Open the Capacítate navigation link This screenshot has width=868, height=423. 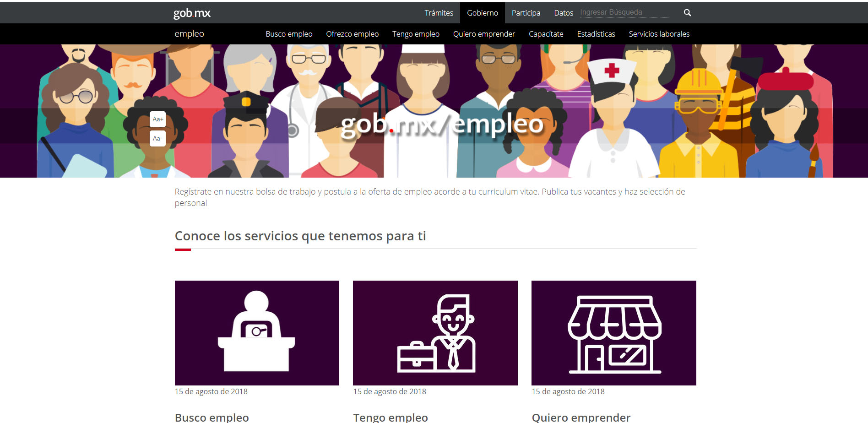pos(546,34)
